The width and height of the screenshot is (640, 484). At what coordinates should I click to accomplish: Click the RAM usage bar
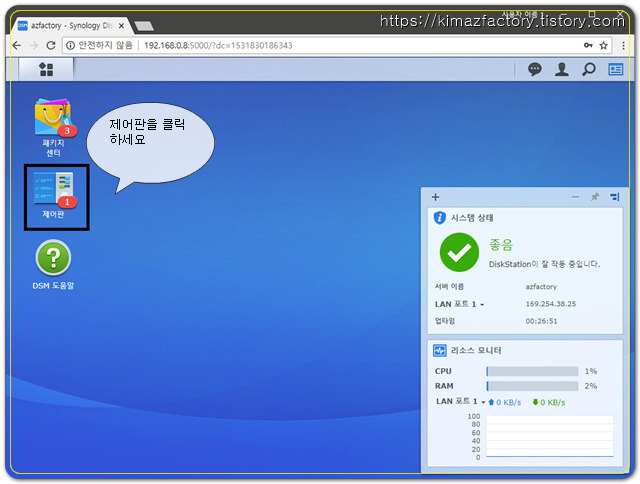tap(532, 386)
